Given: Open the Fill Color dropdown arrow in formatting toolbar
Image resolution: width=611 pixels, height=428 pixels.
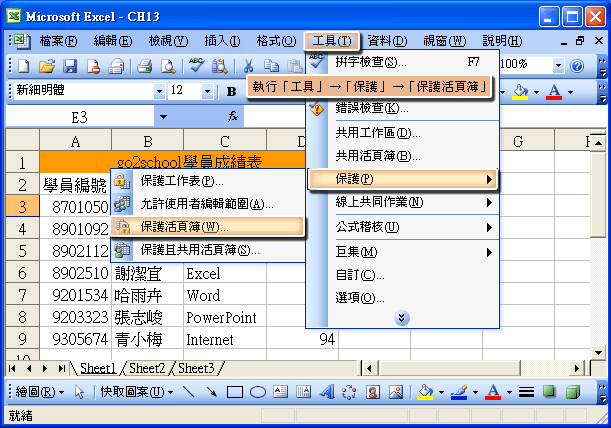Looking at the screenshot, I should [x=536, y=92].
